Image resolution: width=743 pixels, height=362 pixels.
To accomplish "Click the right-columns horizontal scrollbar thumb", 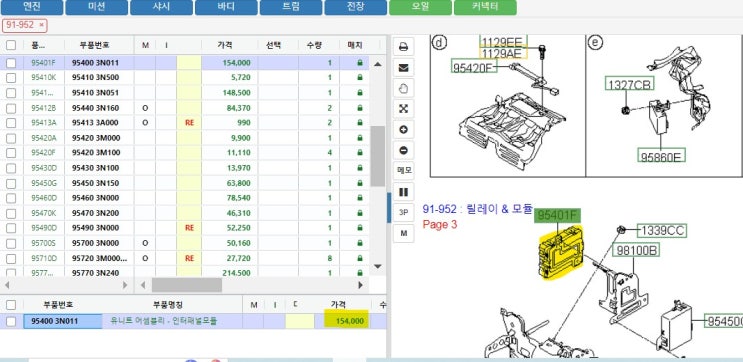I will pyautogui.click(x=187, y=285).
